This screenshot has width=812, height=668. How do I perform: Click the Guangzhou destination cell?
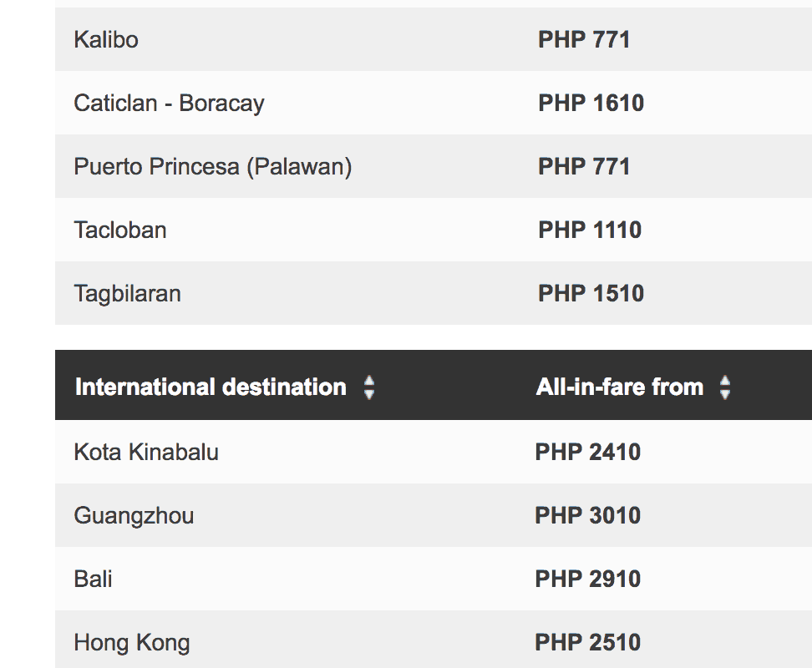click(134, 515)
